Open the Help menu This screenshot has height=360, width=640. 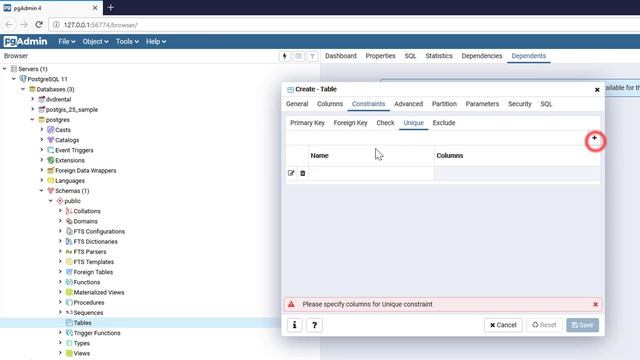tap(156, 42)
